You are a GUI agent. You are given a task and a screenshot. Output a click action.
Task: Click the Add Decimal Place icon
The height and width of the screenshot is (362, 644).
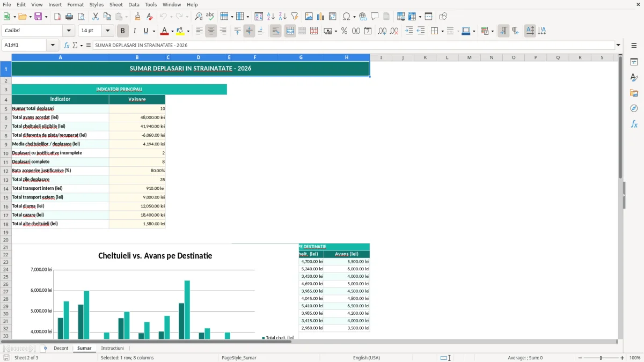(382, 31)
